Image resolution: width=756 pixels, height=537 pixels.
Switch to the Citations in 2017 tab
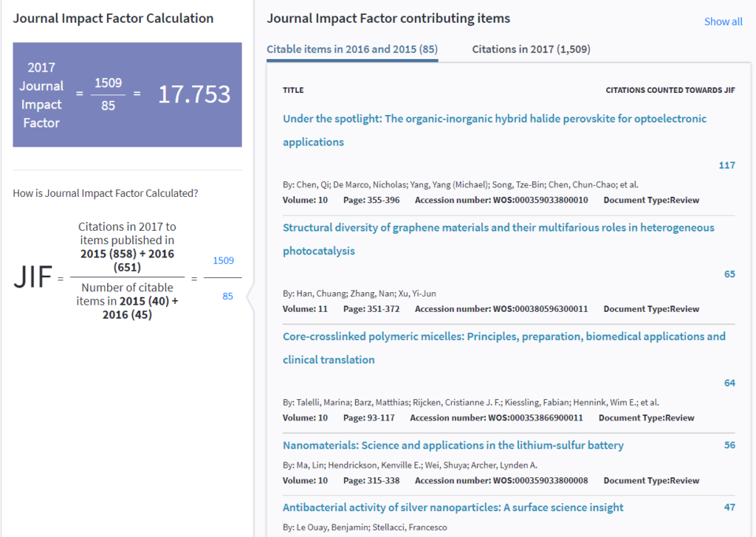[531, 49]
